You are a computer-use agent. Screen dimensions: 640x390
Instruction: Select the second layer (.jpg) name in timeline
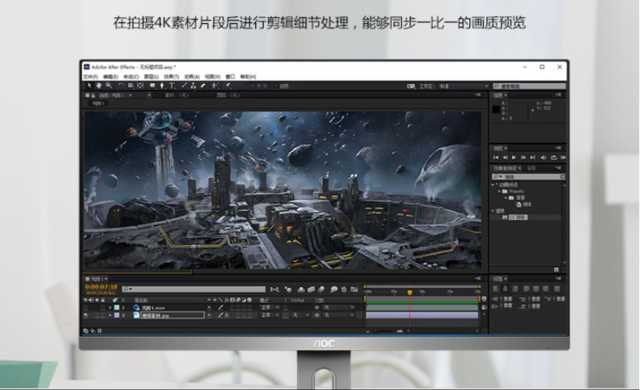155,315
